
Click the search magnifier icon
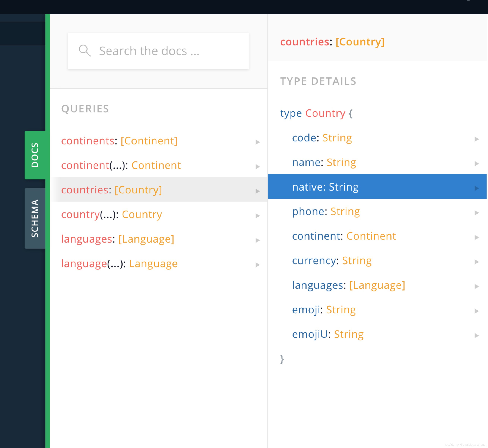tap(85, 51)
